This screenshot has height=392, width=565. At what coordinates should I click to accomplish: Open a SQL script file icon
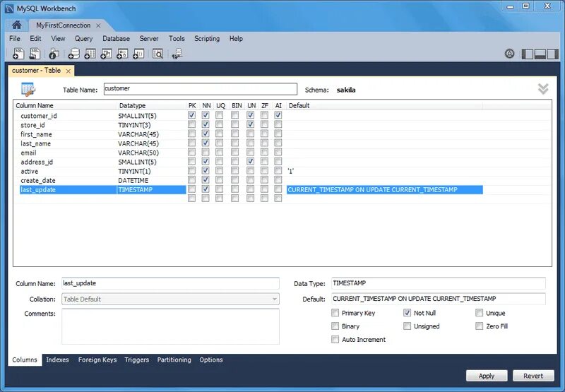[x=35, y=54]
